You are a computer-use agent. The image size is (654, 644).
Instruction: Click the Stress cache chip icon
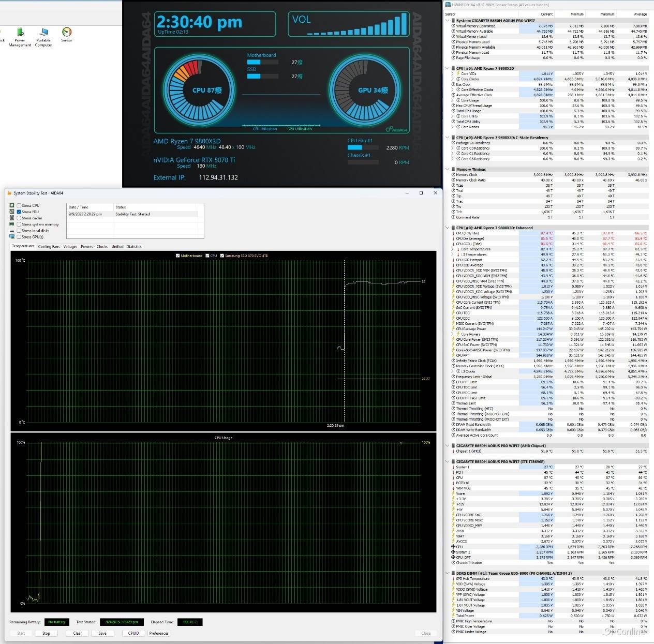coord(12,218)
